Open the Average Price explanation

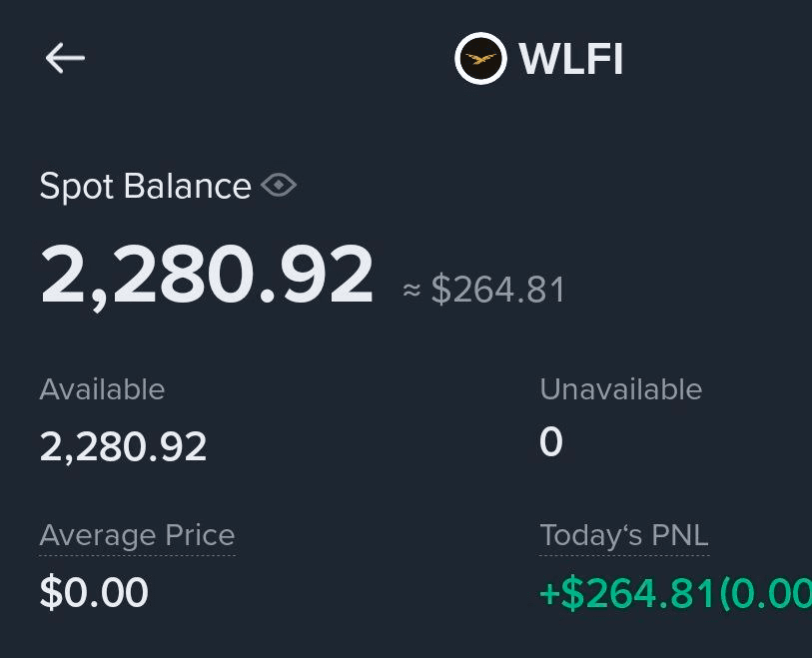point(137,535)
